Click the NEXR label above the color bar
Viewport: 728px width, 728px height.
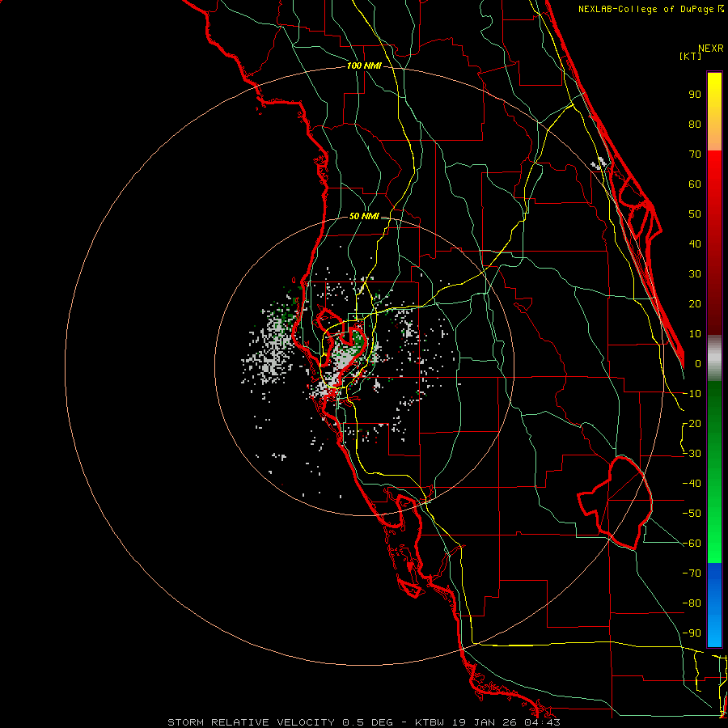tap(711, 49)
